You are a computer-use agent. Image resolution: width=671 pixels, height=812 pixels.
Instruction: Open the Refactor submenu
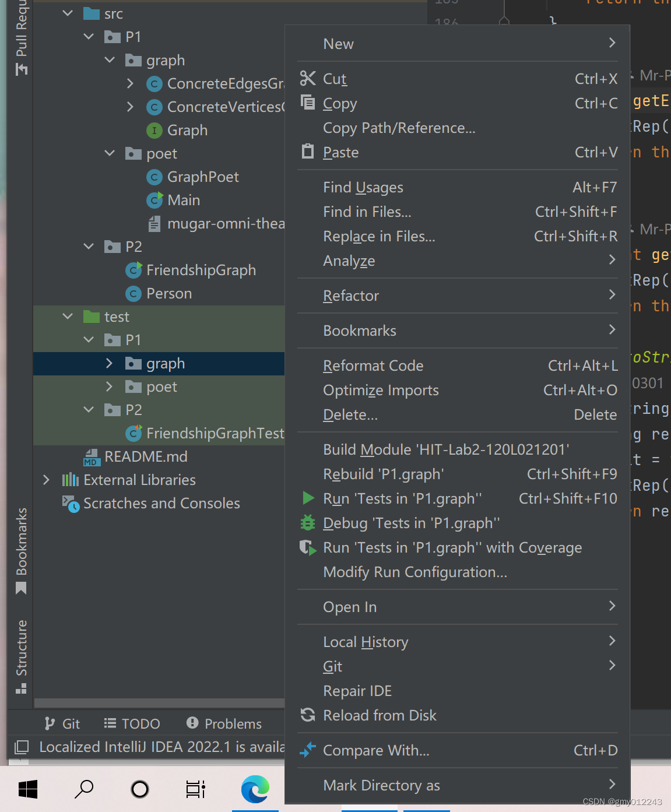(x=457, y=296)
